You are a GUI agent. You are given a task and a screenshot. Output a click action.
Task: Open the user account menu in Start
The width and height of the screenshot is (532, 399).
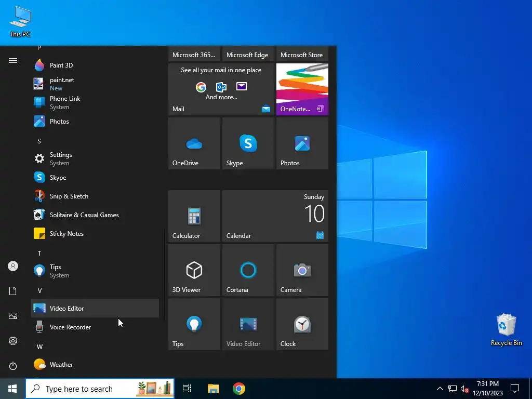pyautogui.click(x=13, y=266)
